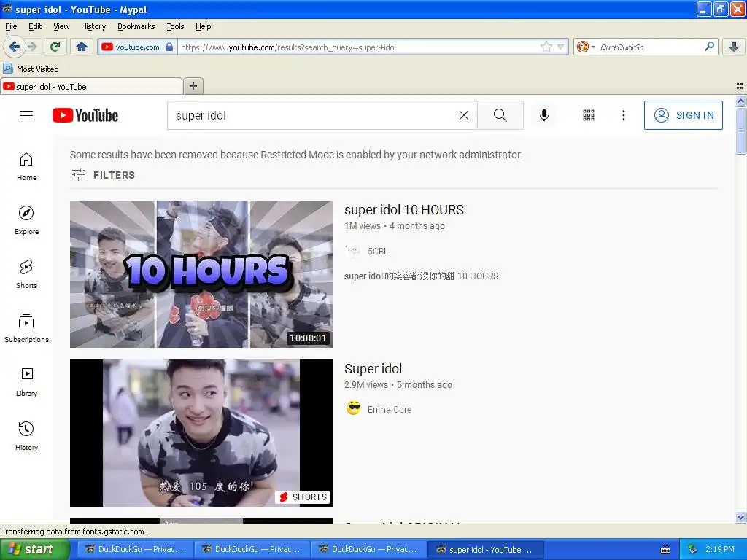Open a new tab with the plus button
The height and width of the screenshot is (560, 747).
coord(193,86)
